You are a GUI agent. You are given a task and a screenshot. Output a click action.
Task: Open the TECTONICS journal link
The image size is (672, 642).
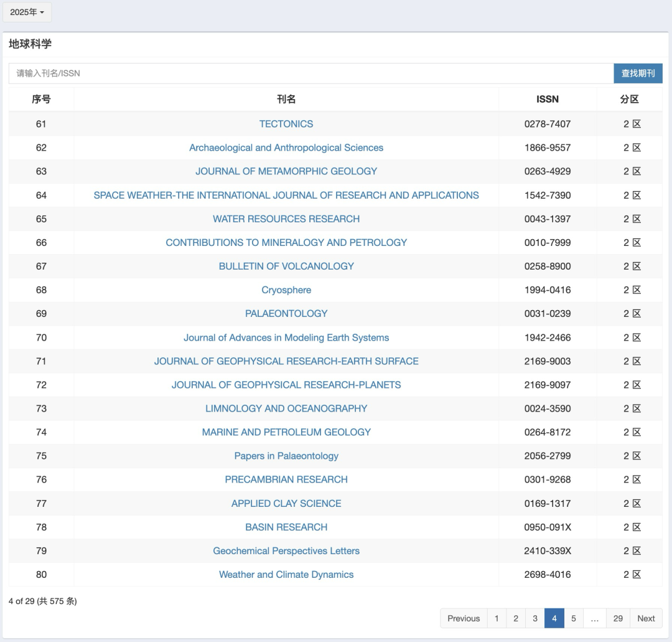pyautogui.click(x=286, y=124)
